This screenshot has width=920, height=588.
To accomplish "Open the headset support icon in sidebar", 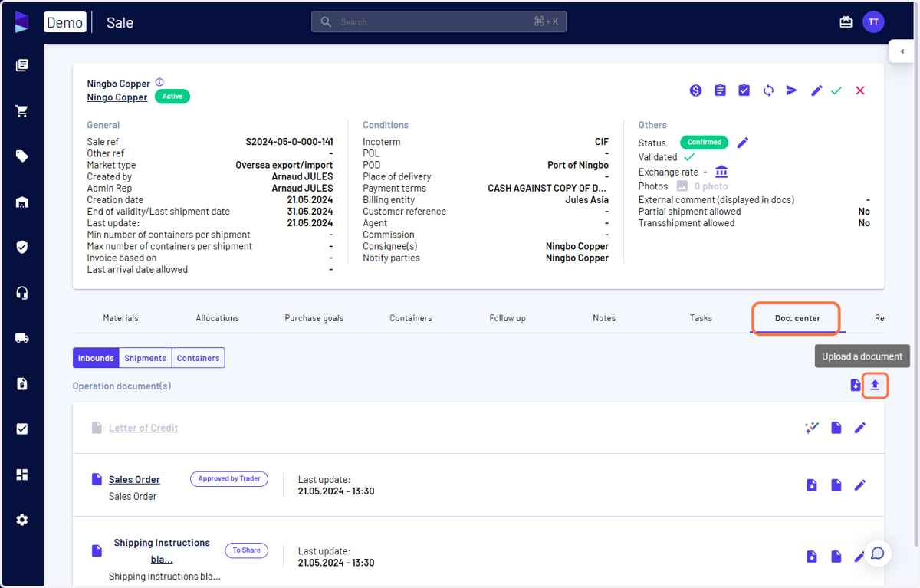I will (21, 293).
